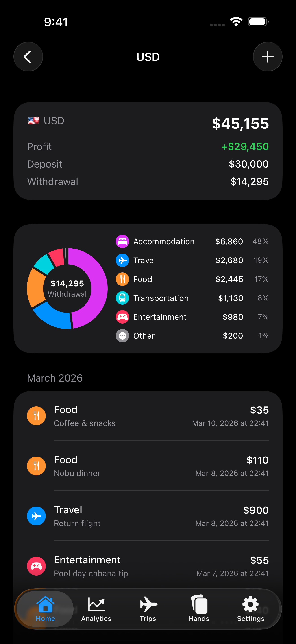Tap the back chevron button

click(x=28, y=57)
